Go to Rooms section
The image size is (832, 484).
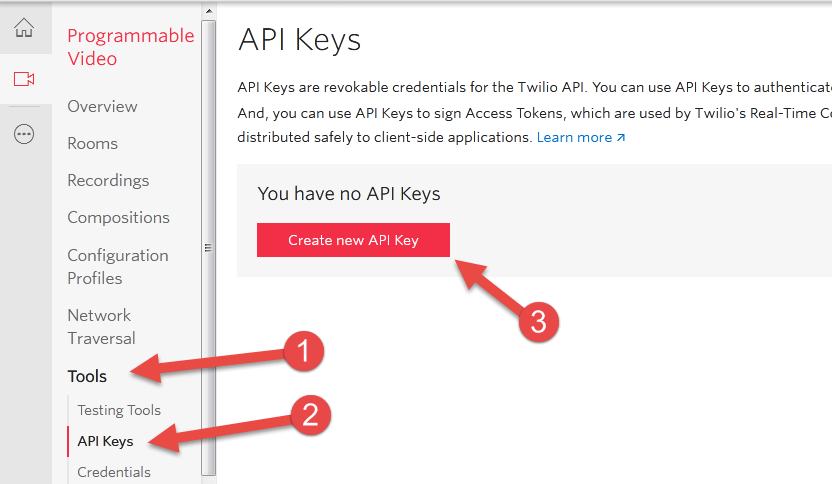point(92,143)
